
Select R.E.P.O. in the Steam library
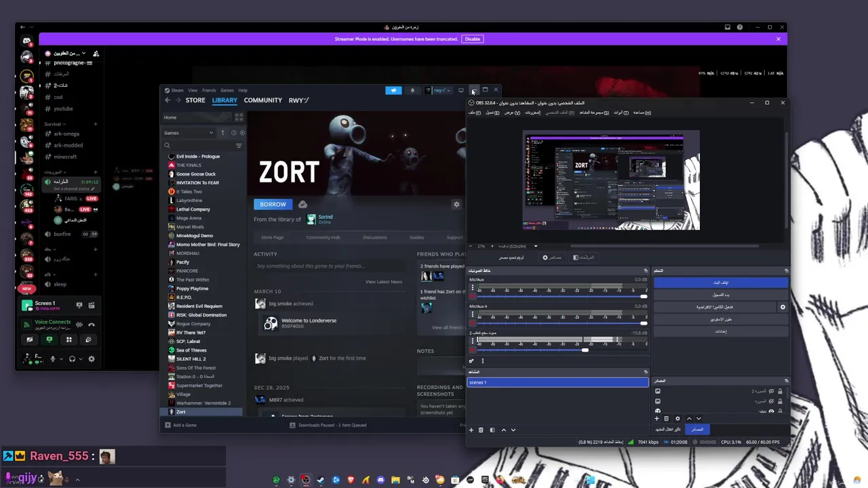(184, 298)
